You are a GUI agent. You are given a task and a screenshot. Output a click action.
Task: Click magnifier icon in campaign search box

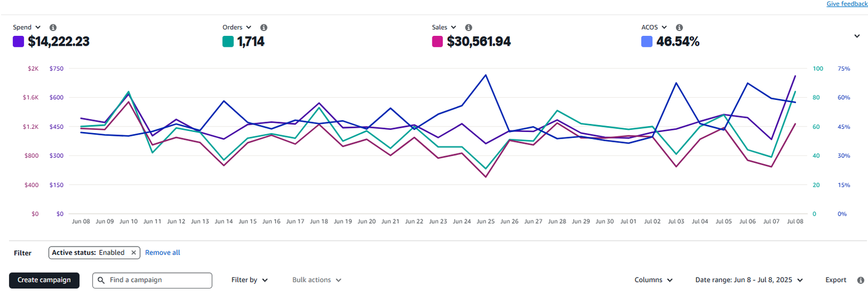[101, 280]
